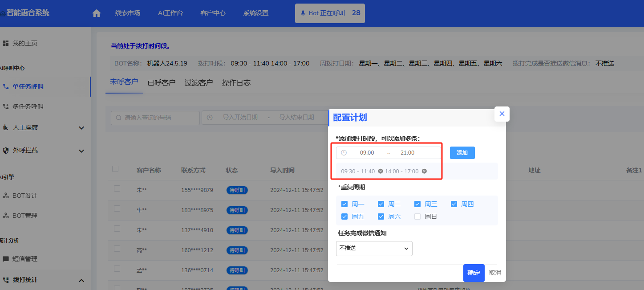Viewport: 644px width, 290px height.
Task: Remove the 14:00 - 17:00 time slot
Action: (424, 172)
